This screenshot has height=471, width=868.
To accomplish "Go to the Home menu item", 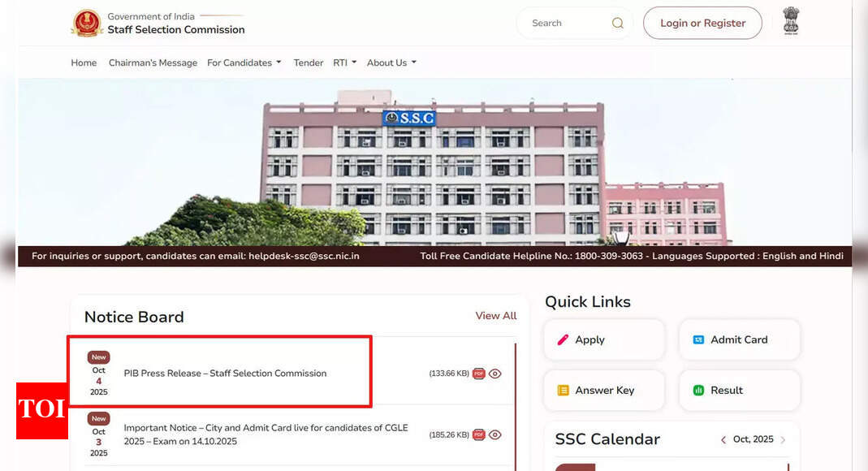I will 84,63.
